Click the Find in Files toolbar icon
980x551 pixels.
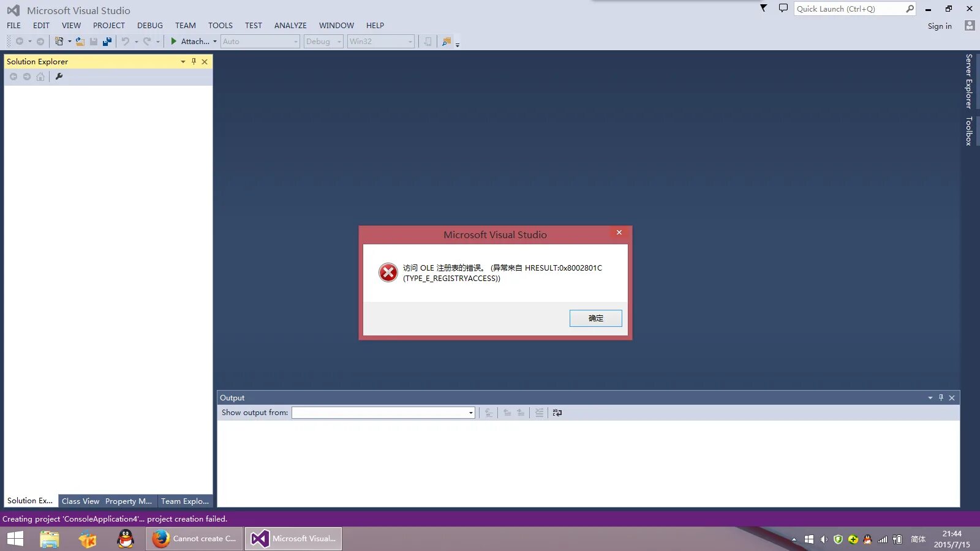pyautogui.click(x=447, y=42)
